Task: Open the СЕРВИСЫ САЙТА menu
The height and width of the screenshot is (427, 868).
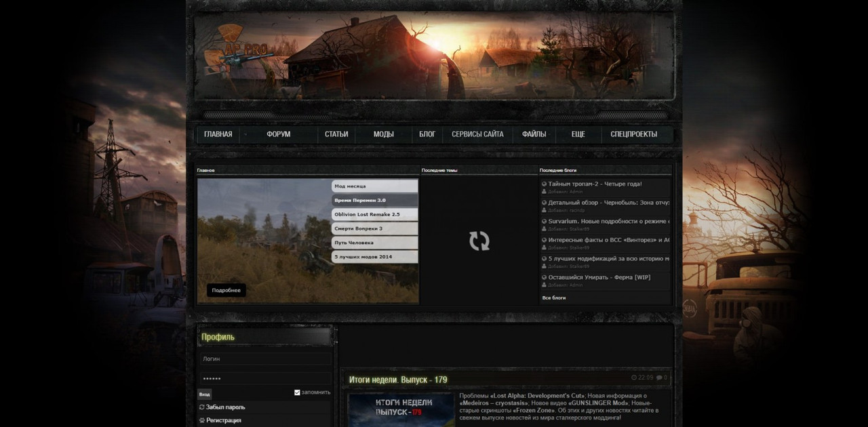Action: coord(477,134)
